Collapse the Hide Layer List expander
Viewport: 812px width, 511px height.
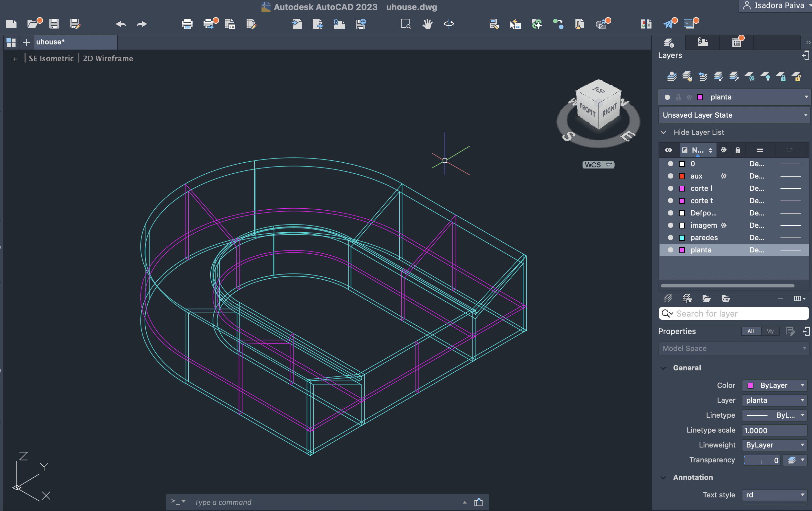[x=663, y=132]
